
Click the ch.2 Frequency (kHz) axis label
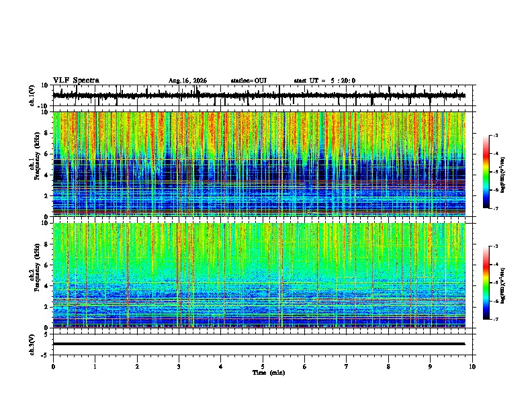coord(36,275)
